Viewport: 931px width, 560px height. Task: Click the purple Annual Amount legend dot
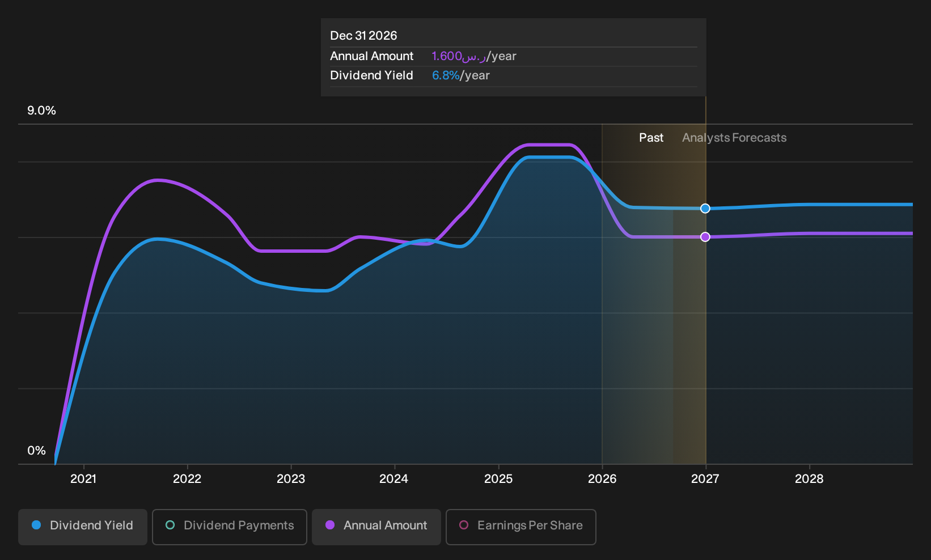tap(330, 525)
